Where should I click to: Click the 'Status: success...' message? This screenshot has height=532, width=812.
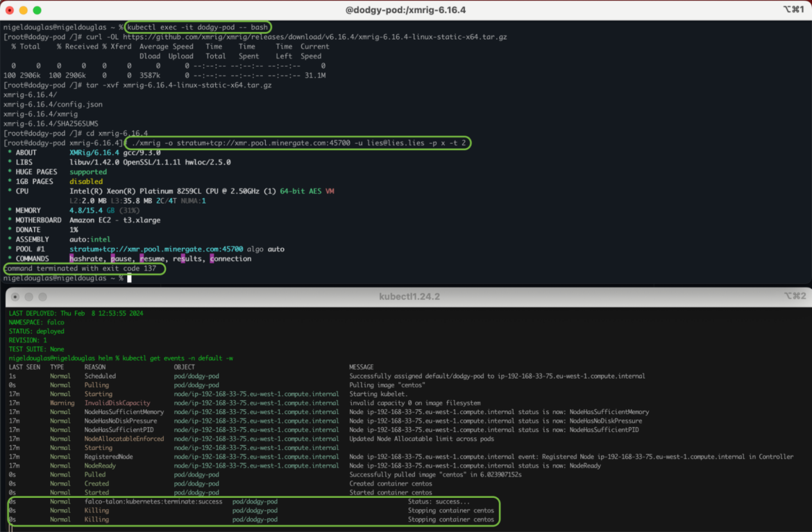[x=439, y=501]
